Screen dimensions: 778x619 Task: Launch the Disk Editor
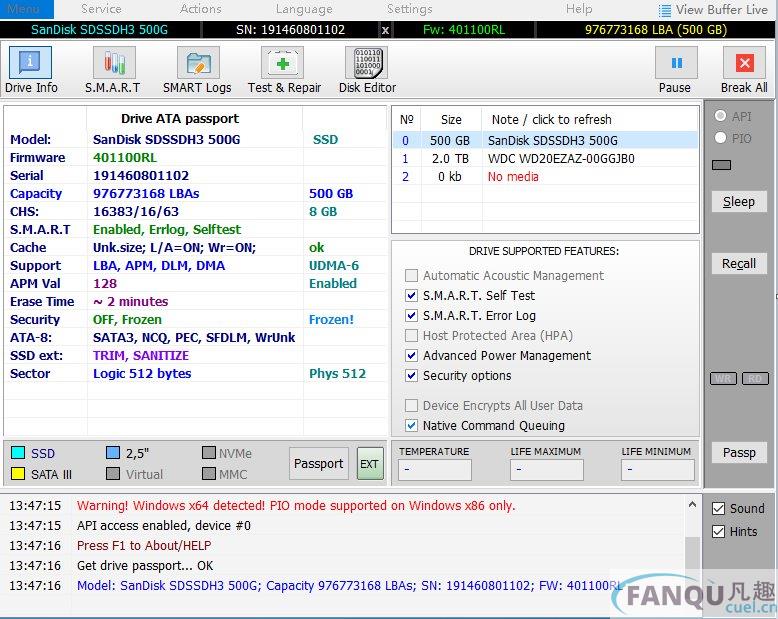(x=367, y=62)
